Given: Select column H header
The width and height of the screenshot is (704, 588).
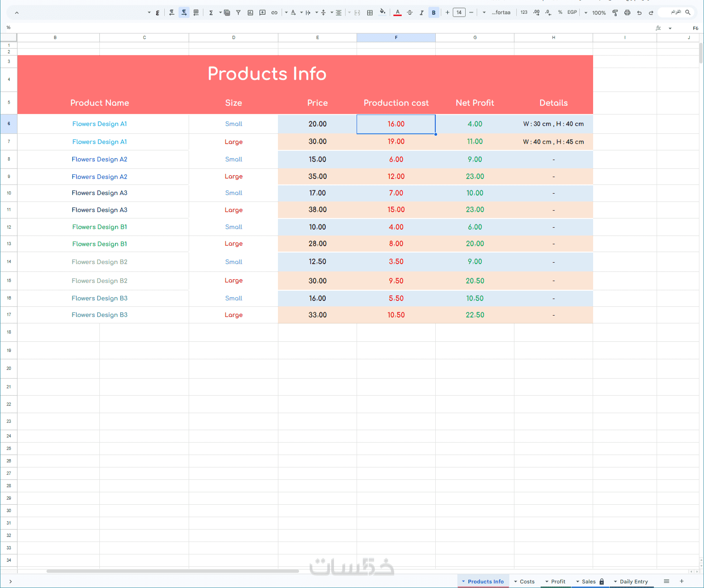Looking at the screenshot, I should click(554, 38).
